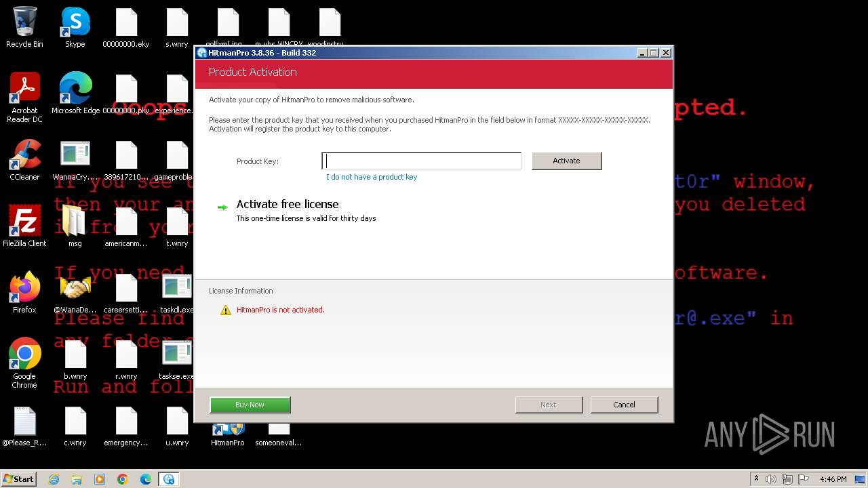
Task: Select the b.wnry file icon
Action: 75,359
